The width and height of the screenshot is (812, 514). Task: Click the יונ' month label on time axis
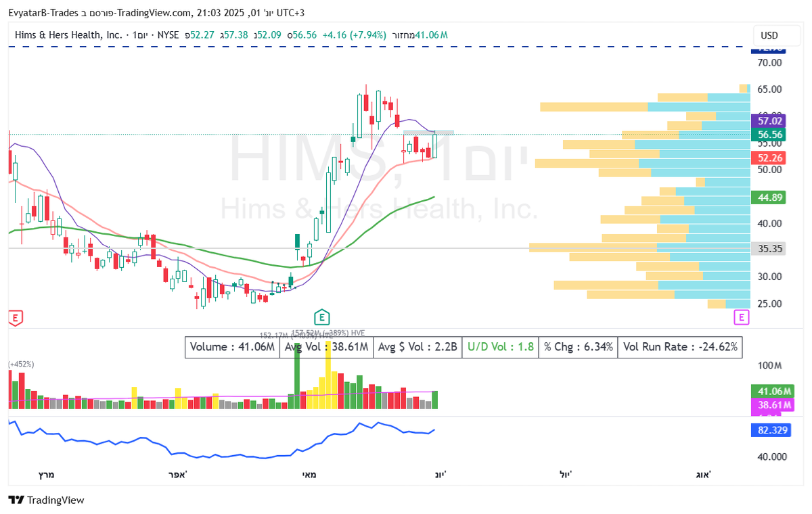click(441, 475)
